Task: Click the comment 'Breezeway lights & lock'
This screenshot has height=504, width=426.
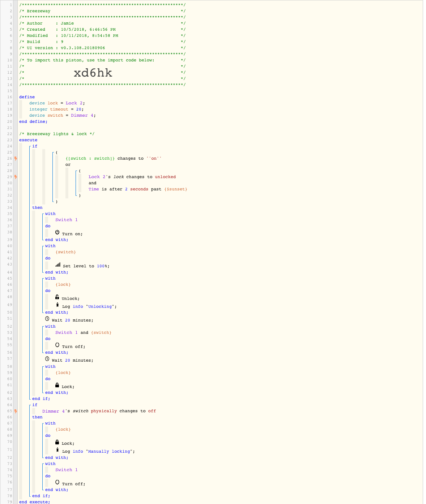Action: pos(57,134)
